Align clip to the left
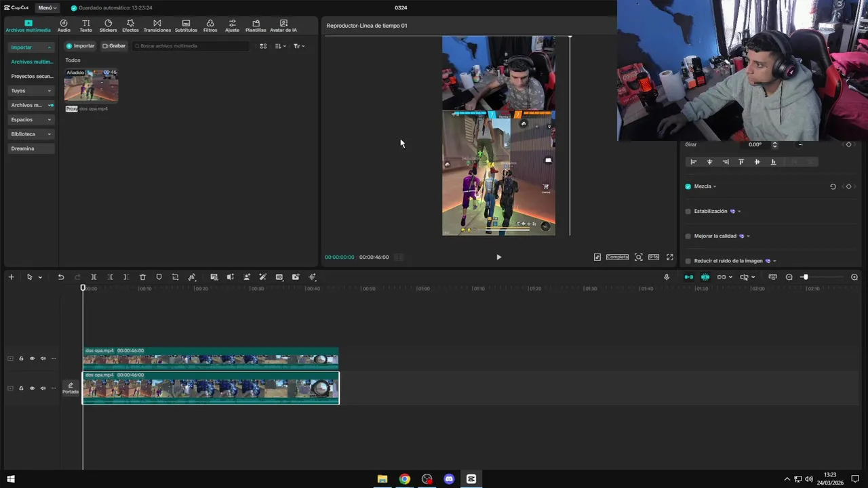 click(693, 162)
